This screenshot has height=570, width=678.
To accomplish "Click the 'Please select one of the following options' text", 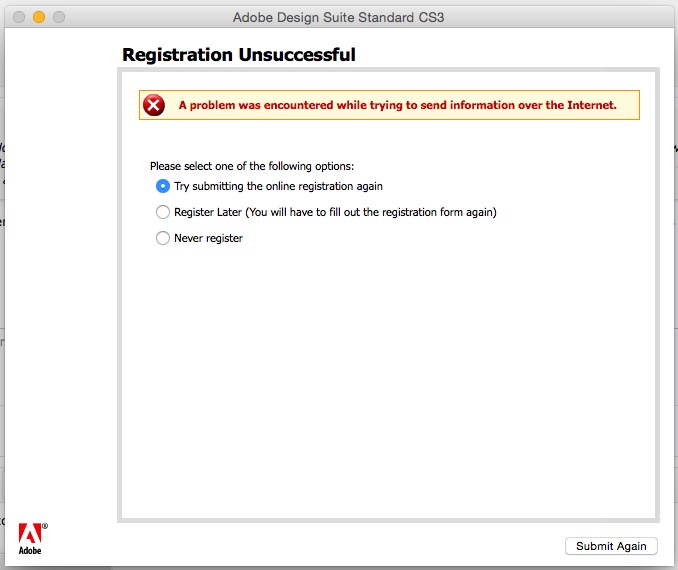I will (252, 167).
